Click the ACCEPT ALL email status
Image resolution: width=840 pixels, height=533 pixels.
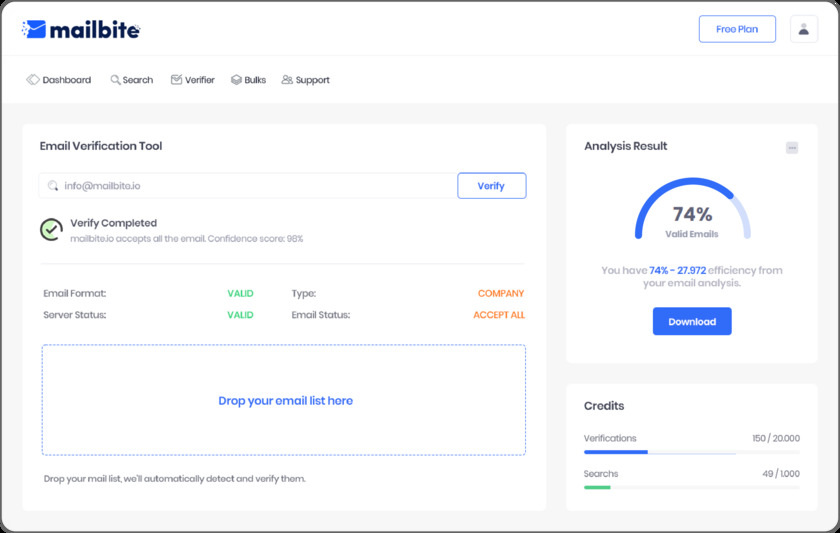tap(499, 315)
